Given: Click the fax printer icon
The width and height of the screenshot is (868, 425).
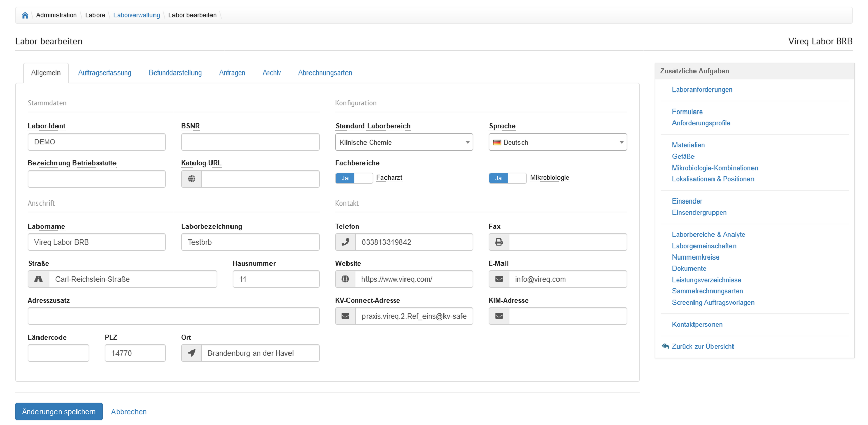Looking at the screenshot, I should click(498, 242).
